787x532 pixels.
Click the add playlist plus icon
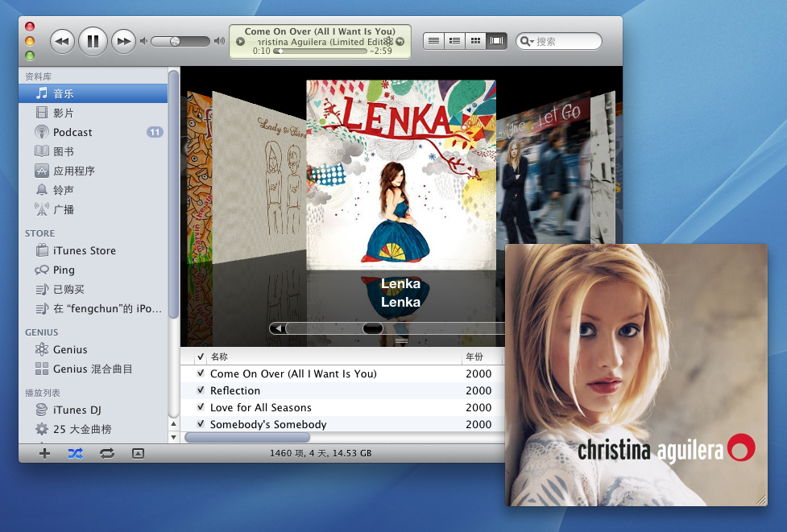[44, 453]
